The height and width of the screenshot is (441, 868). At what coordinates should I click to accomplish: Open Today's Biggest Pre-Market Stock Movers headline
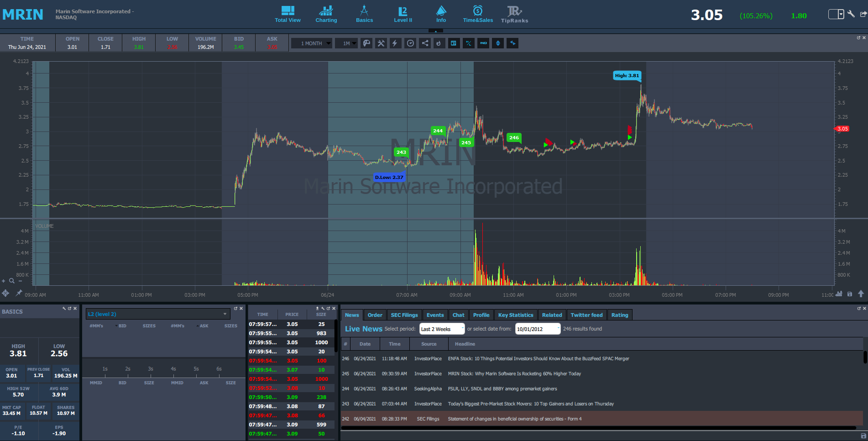[531, 404]
